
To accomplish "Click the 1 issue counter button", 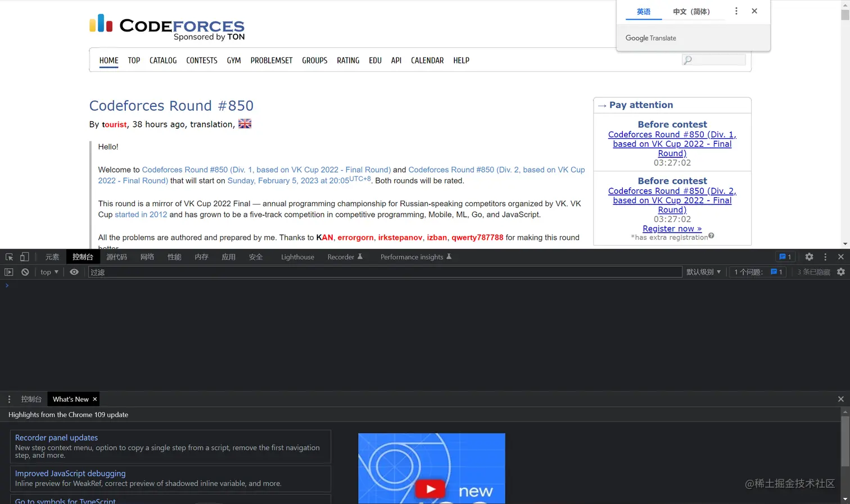I will (x=758, y=272).
